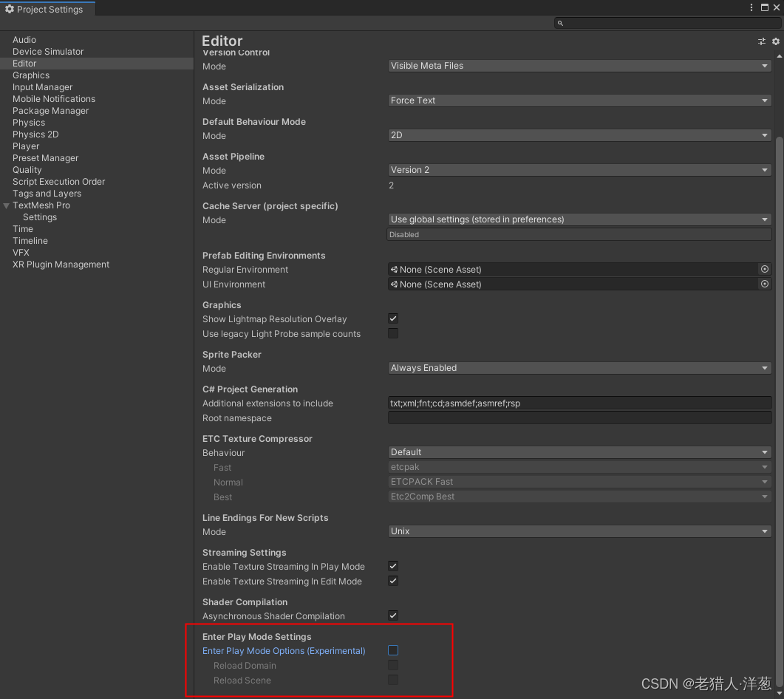The image size is (784, 699).
Task: Pick object for Regular Environment field
Action: tap(765, 269)
